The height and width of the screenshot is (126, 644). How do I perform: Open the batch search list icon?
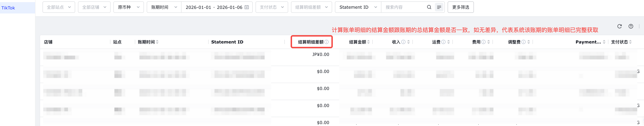coord(439,7)
